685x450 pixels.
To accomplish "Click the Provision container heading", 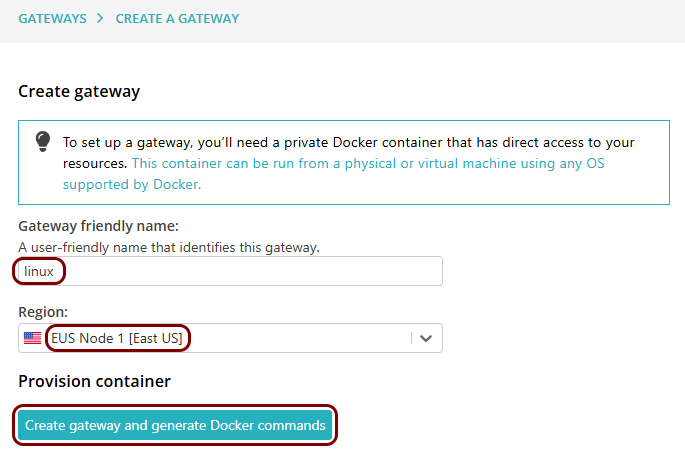I will (x=94, y=381).
